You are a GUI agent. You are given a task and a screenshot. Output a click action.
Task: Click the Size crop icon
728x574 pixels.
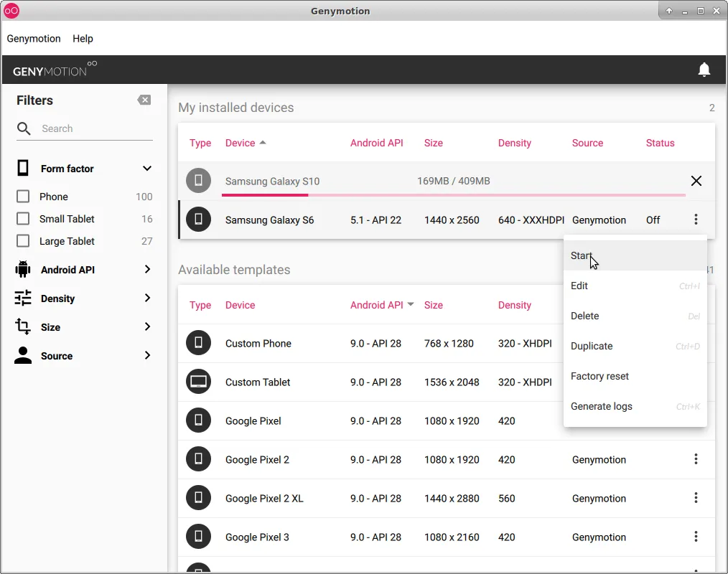pyautogui.click(x=23, y=326)
